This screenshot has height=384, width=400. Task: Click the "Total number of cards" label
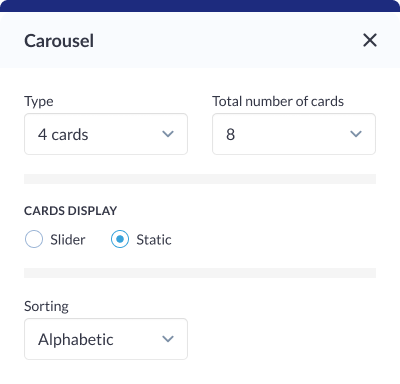(x=278, y=101)
